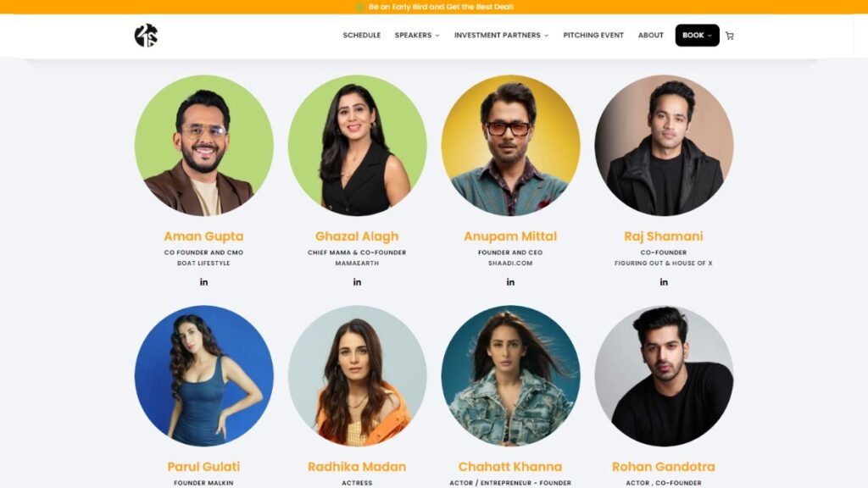Click Parul Gulati's profile photo
868x488 pixels.
tap(203, 375)
